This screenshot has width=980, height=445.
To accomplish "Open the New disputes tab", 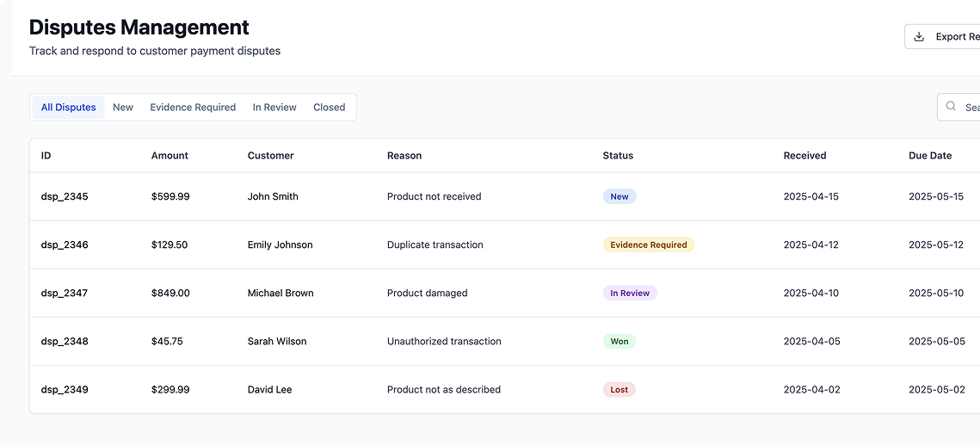I will 123,108.
